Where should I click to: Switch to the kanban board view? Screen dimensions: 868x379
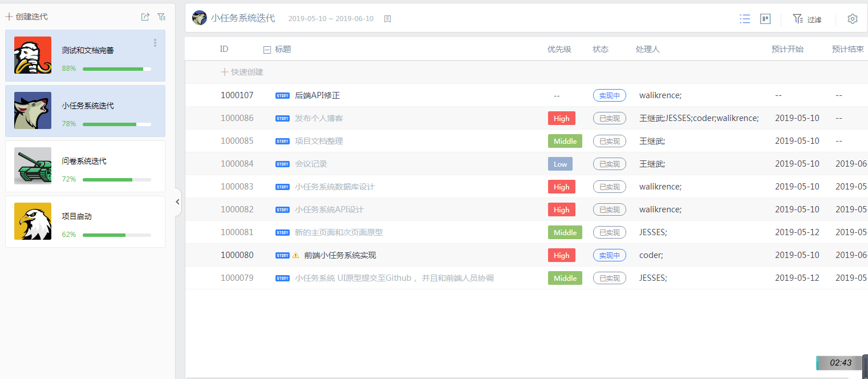point(765,19)
